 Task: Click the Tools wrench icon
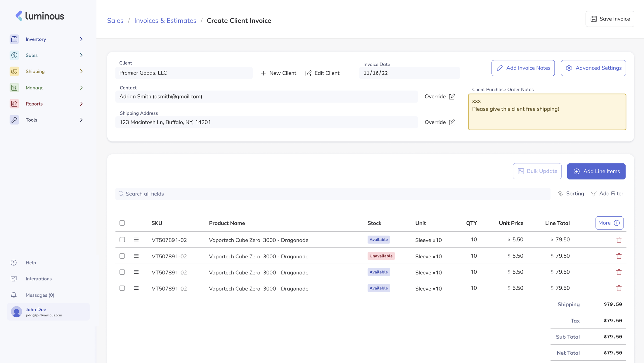click(14, 120)
